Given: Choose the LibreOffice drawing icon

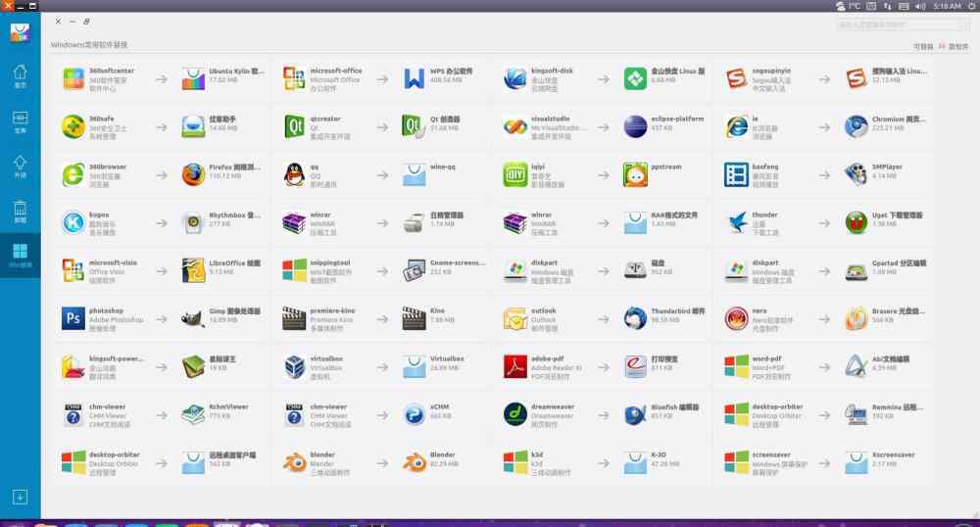Looking at the screenshot, I should [193, 271].
